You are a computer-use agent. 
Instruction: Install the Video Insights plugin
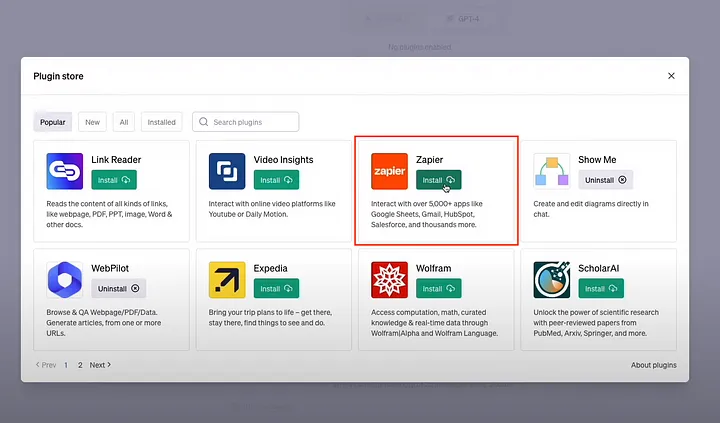276,180
